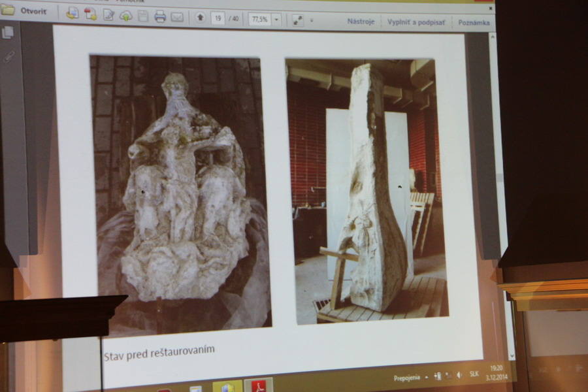Open the Nástroje tools pane

361,22
